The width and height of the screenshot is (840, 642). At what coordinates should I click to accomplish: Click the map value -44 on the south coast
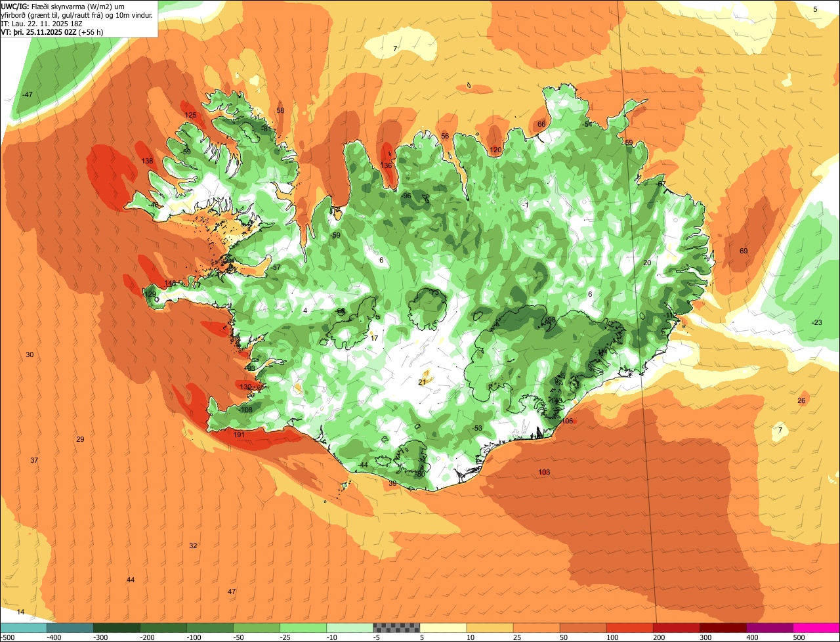(363, 465)
